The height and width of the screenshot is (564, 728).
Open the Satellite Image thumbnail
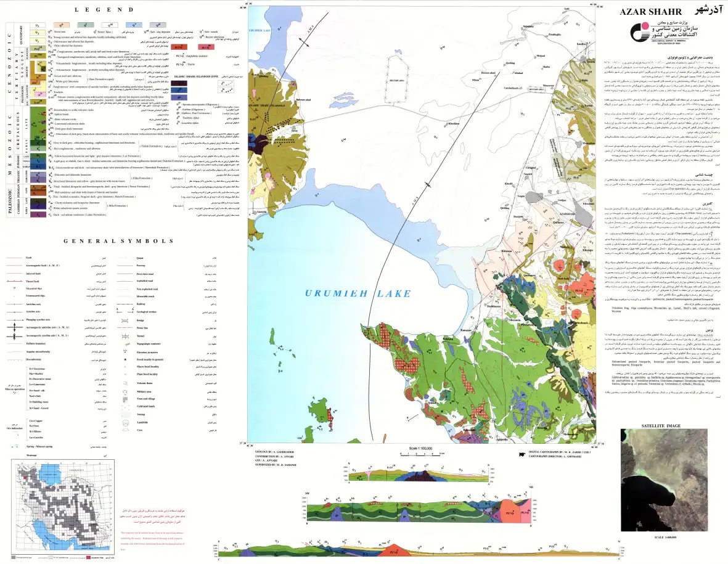coord(664,480)
